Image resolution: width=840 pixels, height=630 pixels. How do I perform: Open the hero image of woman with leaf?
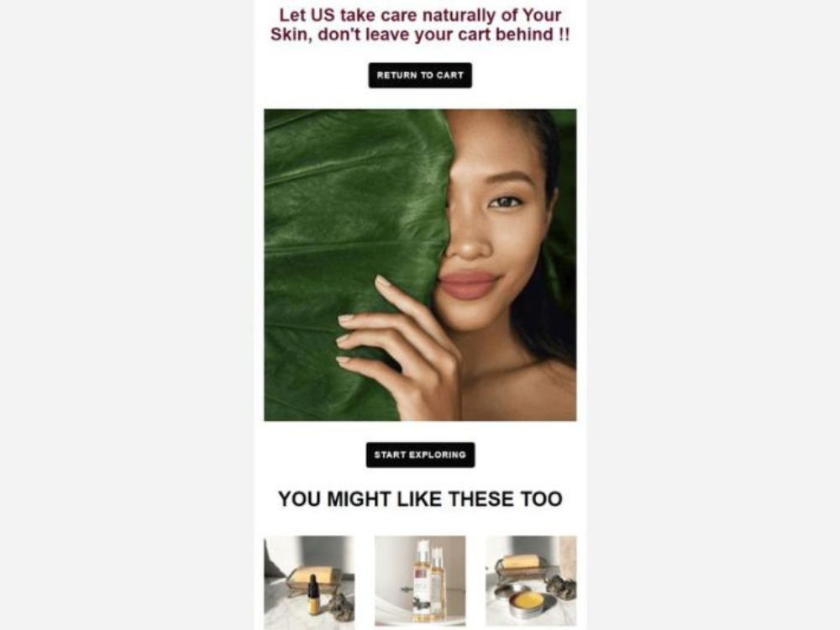point(420,265)
